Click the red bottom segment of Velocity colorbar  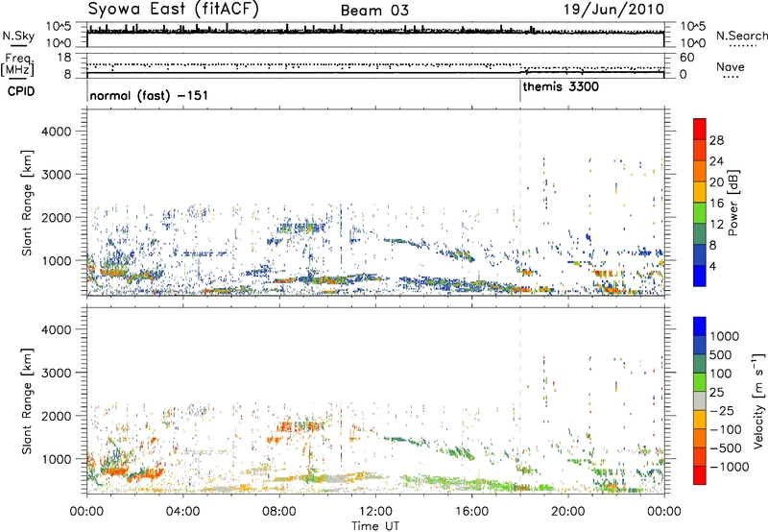(700, 475)
